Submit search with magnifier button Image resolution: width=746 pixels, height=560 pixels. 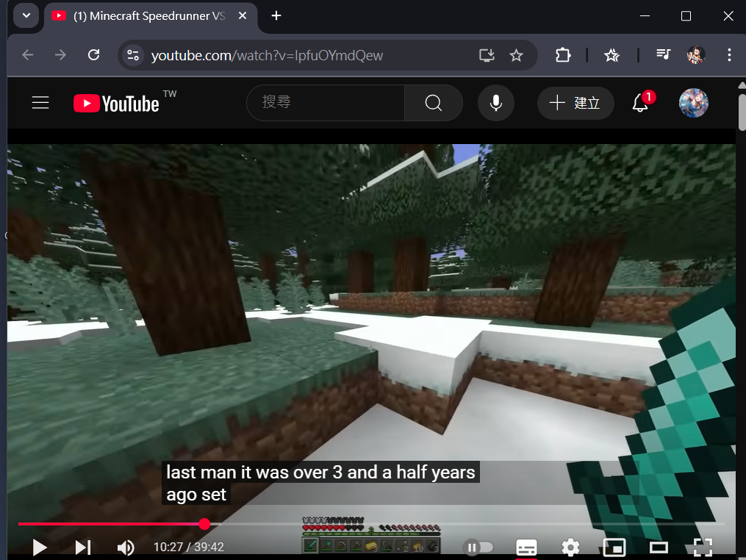[x=434, y=103]
